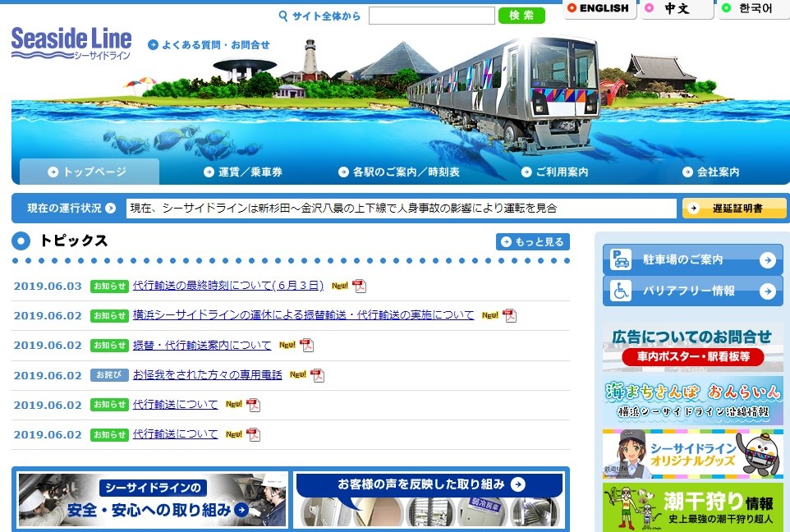790x532 pixels.
Task: Open the parking information icon in sidebar
Action: (619, 259)
